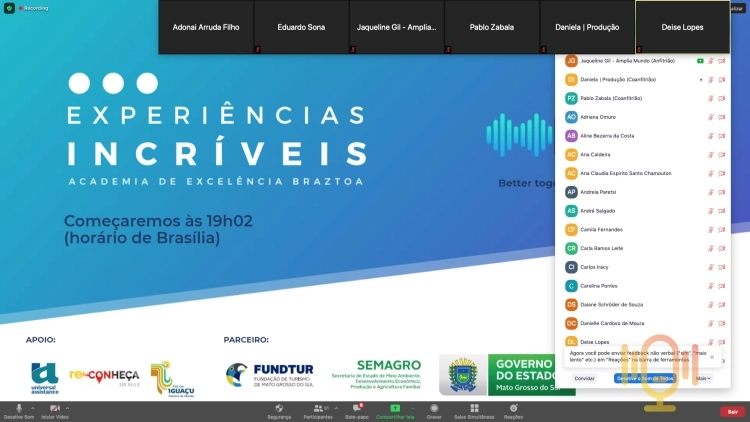The image size is (750, 422).
Task: Click the Gravar record icon
Action: point(434,408)
